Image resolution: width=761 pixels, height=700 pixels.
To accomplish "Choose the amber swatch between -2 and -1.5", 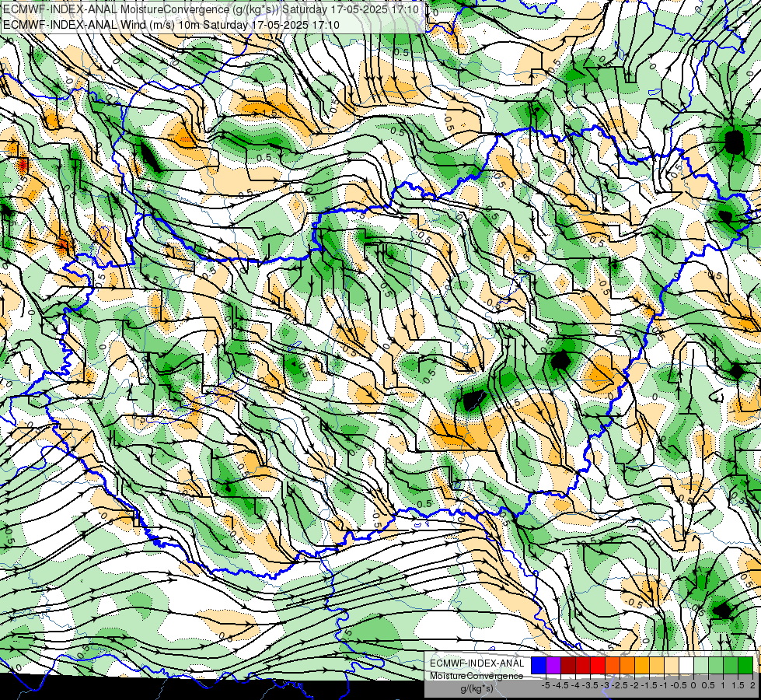I will pos(642,665).
